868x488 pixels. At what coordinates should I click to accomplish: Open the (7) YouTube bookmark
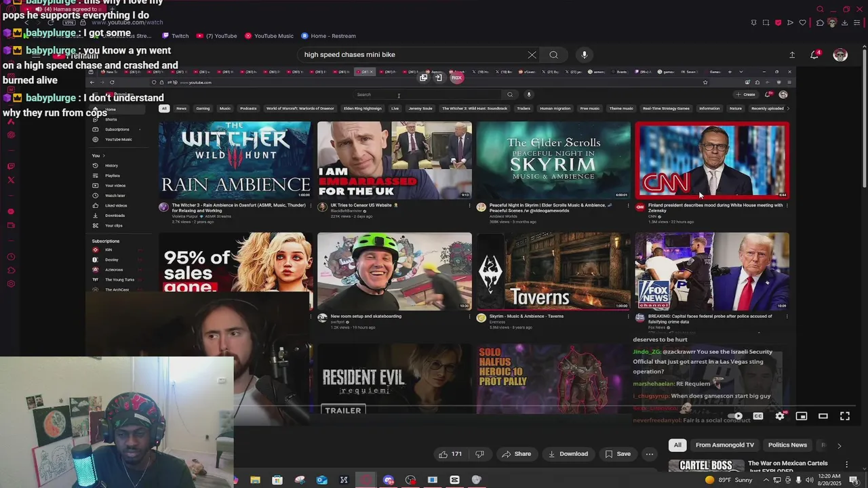pos(217,36)
